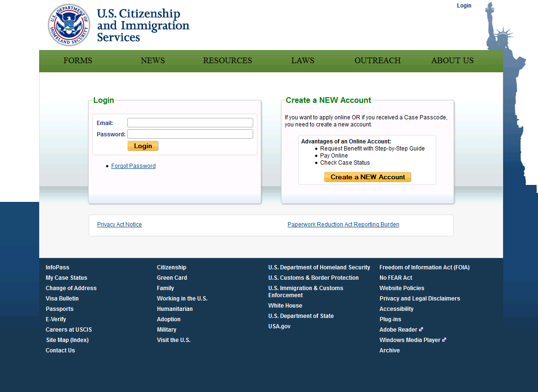Viewport: 538px width, 392px height.
Task: Click the Login link at top right
Action: (x=464, y=6)
